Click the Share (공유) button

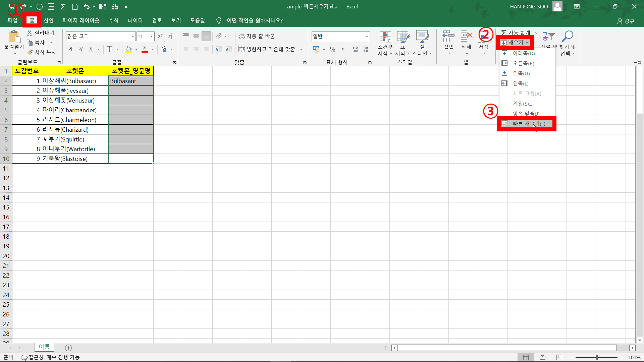(626, 21)
